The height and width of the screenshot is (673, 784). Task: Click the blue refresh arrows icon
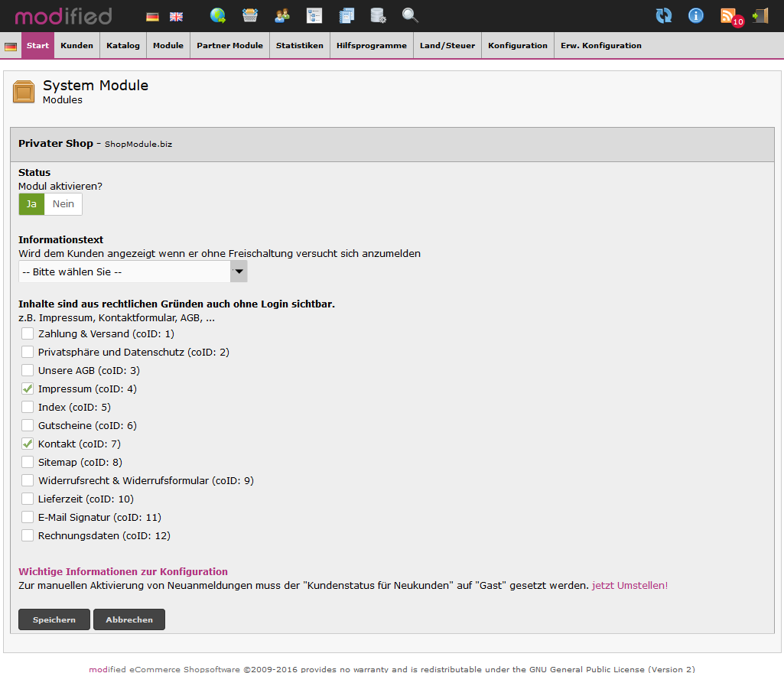[664, 15]
